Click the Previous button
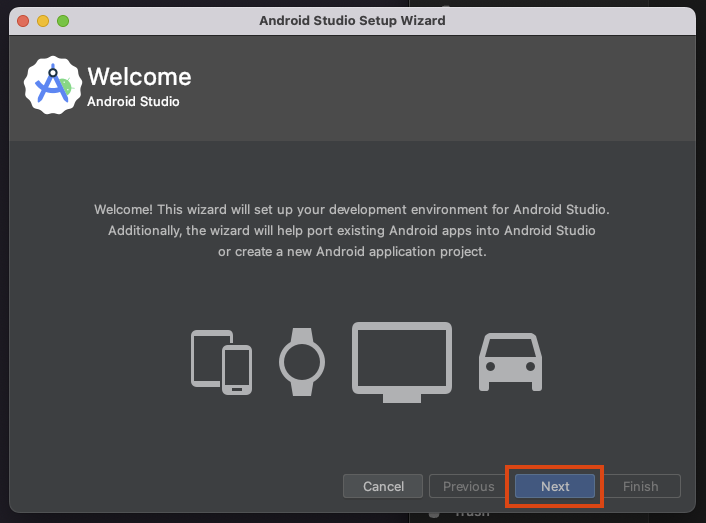The image size is (706, 523). (x=468, y=486)
